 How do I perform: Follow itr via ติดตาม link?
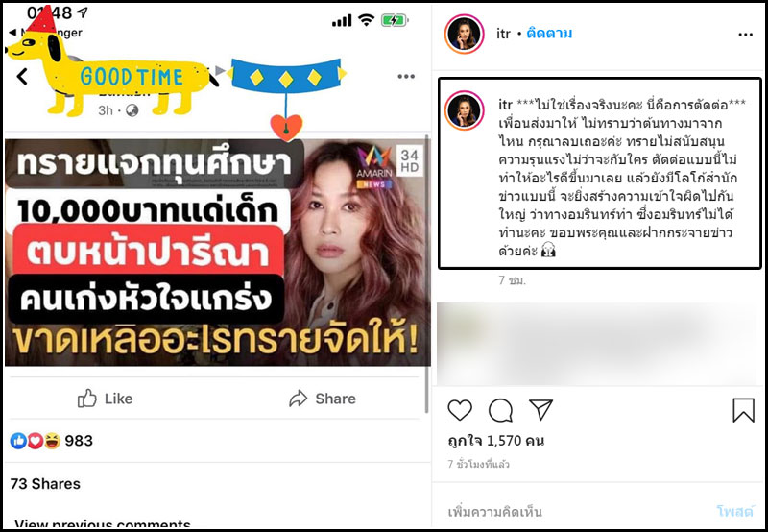click(549, 34)
